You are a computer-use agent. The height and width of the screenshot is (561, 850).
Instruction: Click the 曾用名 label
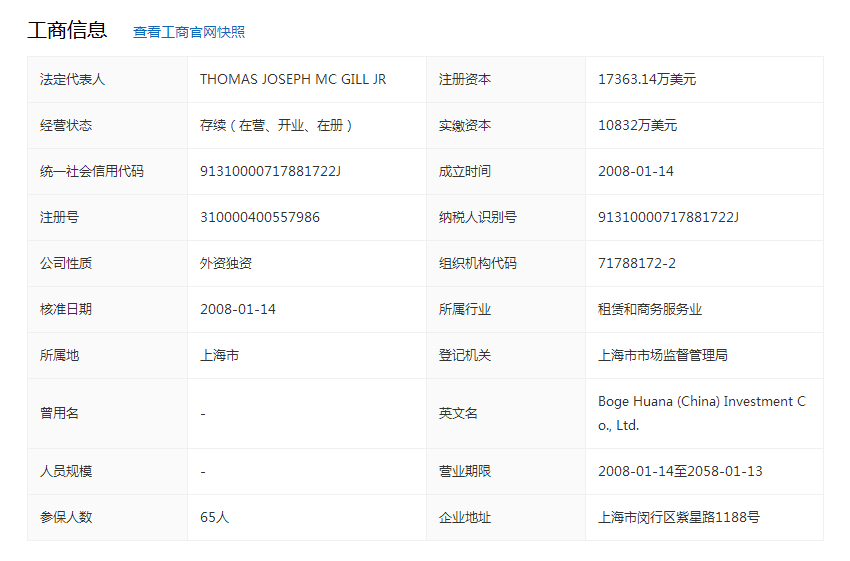click(x=59, y=414)
